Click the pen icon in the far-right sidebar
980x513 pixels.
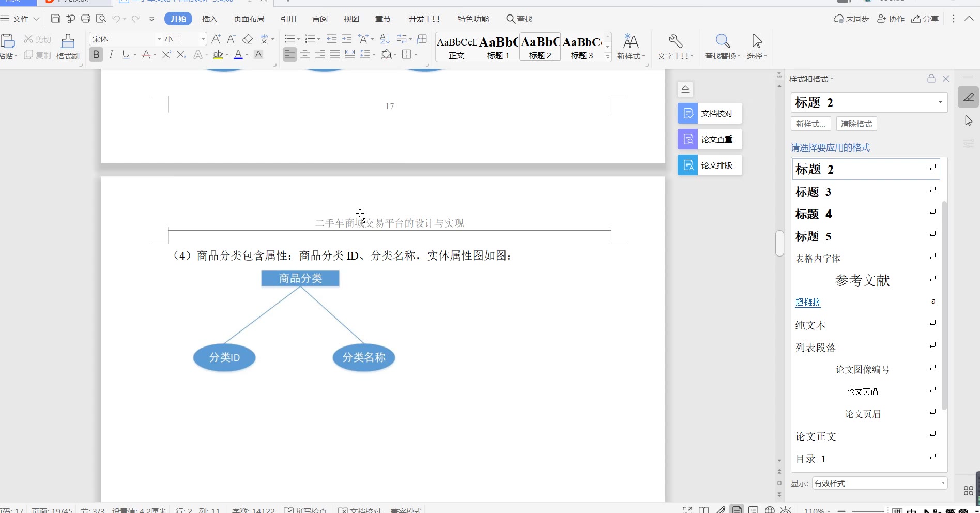(969, 97)
